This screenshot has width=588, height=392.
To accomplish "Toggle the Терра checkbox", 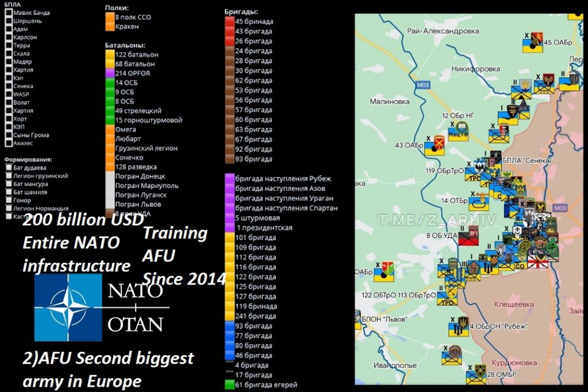I will (x=9, y=45).
